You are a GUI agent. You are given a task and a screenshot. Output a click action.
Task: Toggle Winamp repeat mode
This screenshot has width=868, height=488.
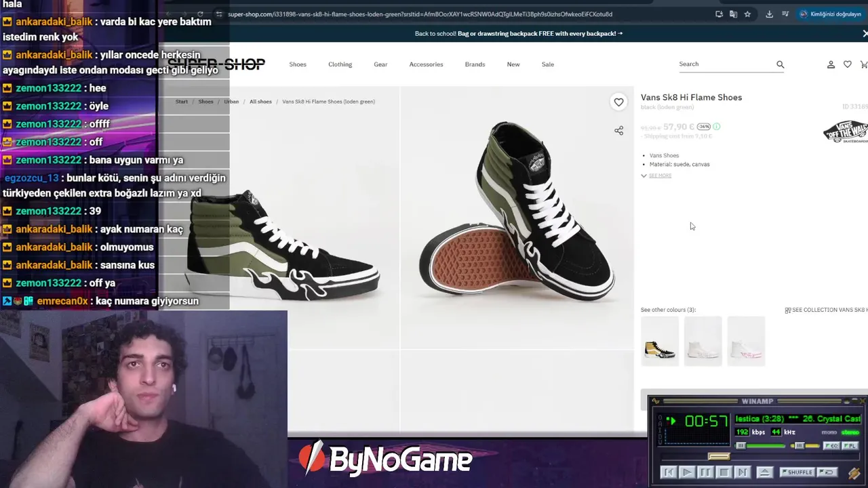[827, 472]
